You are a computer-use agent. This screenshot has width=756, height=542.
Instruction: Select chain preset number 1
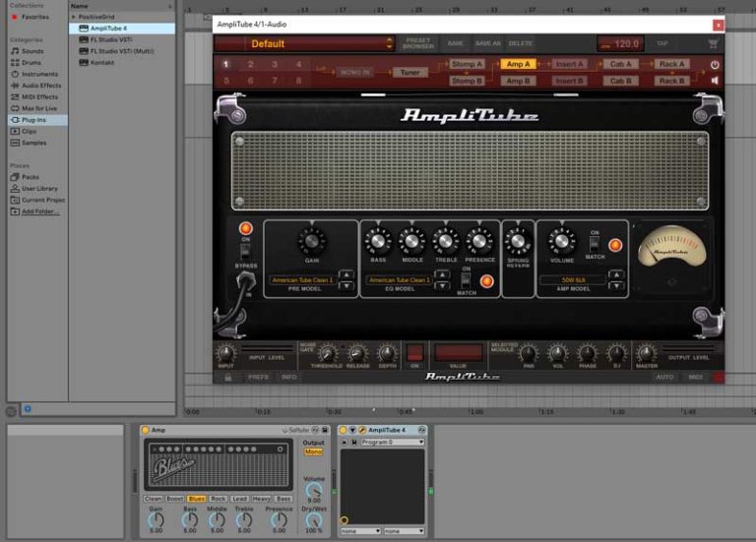(225, 64)
